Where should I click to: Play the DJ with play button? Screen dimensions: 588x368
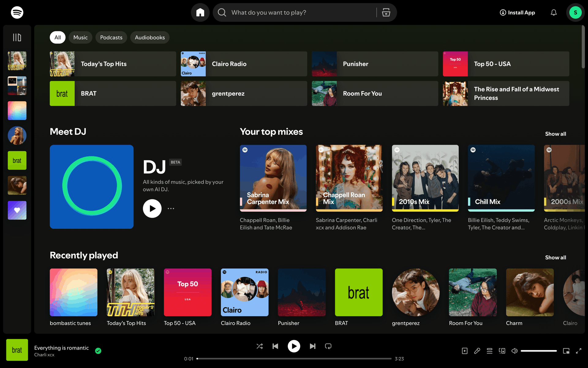click(152, 209)
